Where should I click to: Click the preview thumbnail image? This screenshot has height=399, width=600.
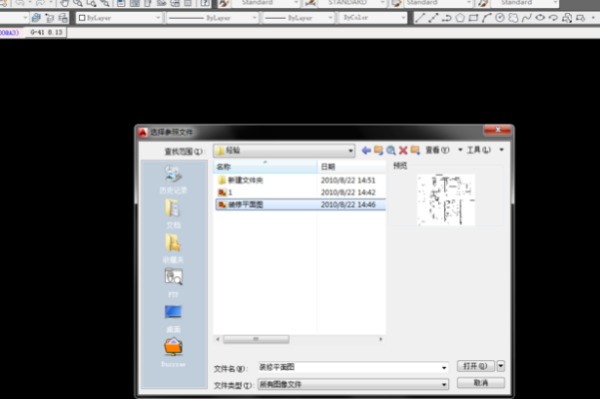click(x=446, y=200)
